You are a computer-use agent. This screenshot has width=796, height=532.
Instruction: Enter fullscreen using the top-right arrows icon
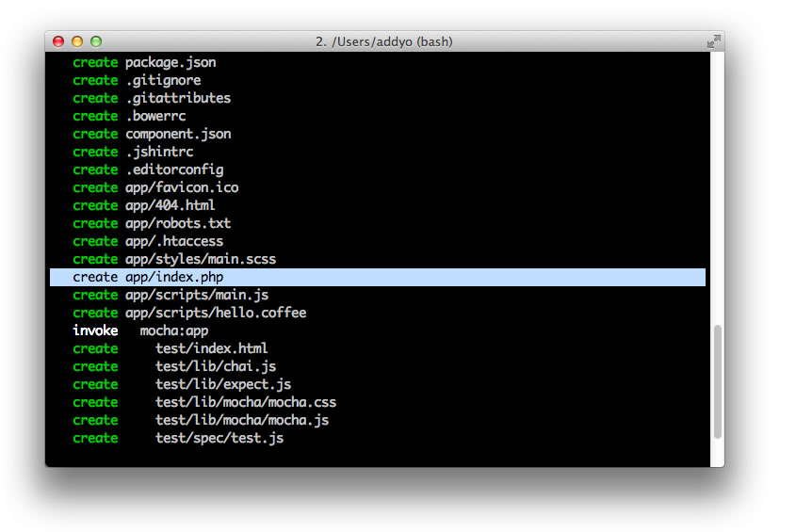coord(713,41)
